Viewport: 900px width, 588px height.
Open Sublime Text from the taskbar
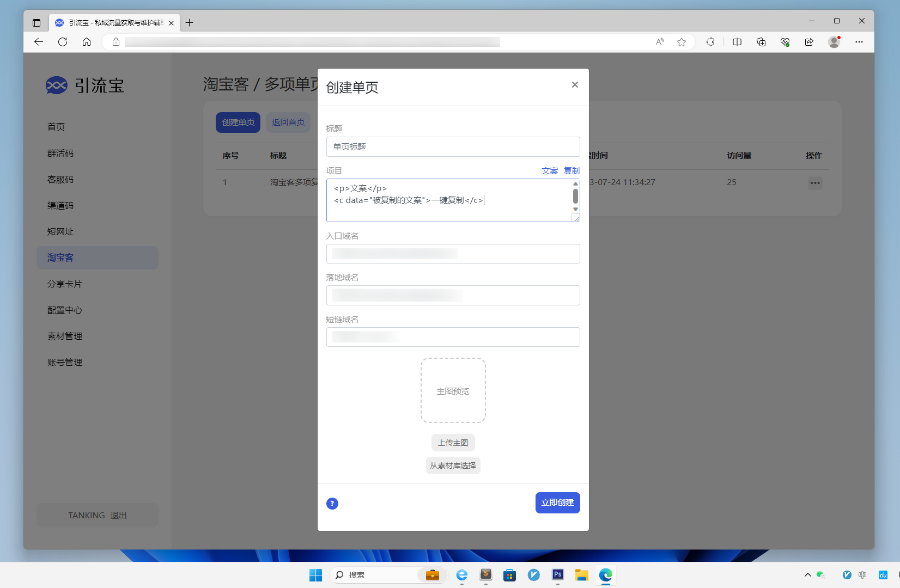(486, 575)
